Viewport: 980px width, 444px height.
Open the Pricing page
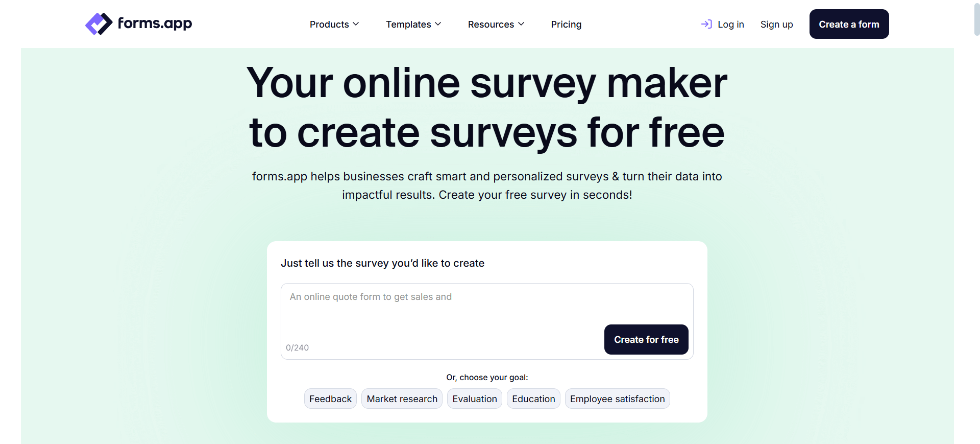[x=566, y=24]
